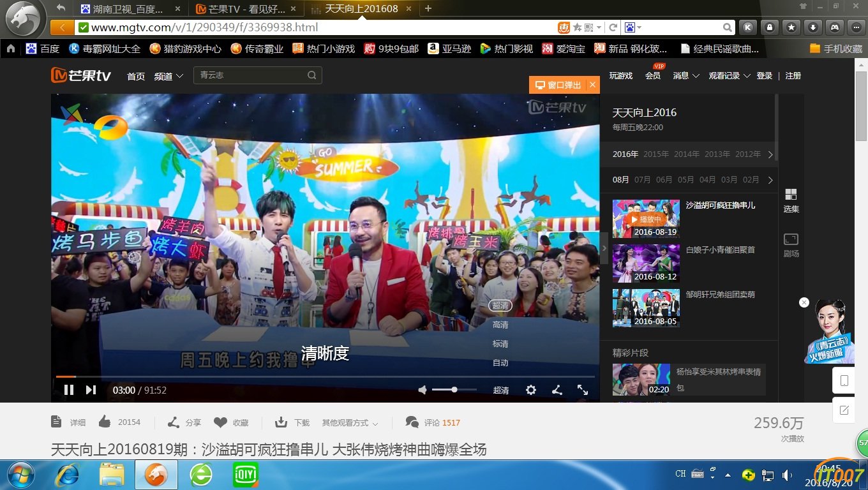Like the video thumbs-up icon
This screenshot has width=868, height=490.
104,422
